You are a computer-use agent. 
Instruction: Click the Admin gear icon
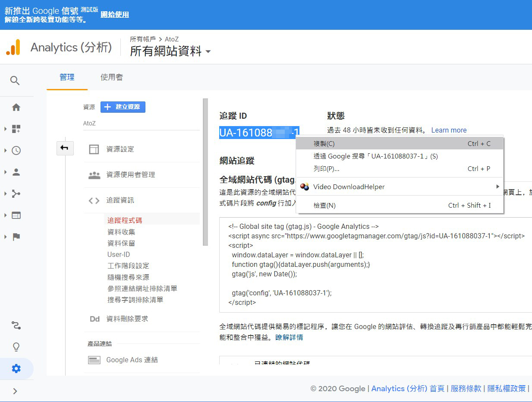click(x=16, y=369)
